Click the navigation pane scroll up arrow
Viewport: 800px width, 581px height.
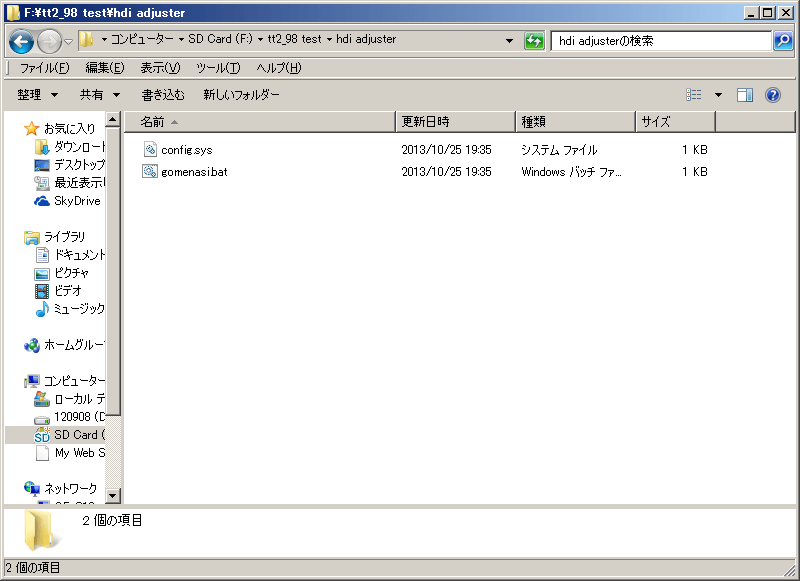click(x=113, y=120)
